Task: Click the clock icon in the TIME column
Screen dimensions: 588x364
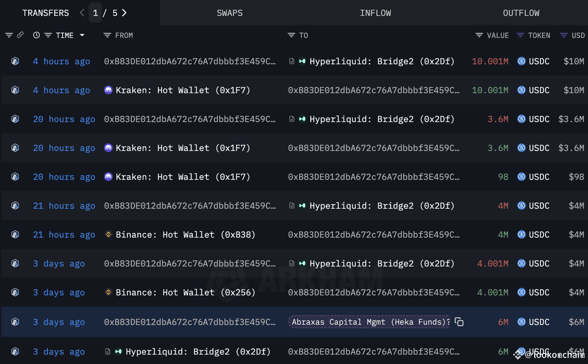Action: [x=36, y=35]
